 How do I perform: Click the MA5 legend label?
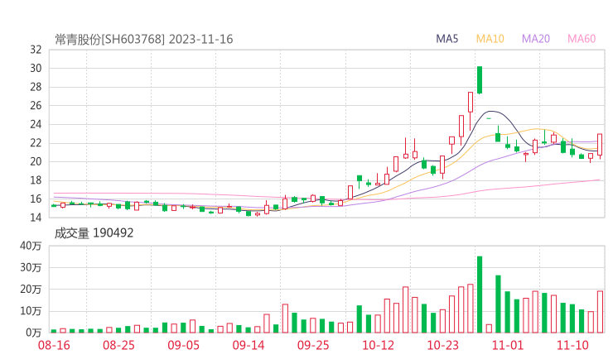tap(446, 39)
